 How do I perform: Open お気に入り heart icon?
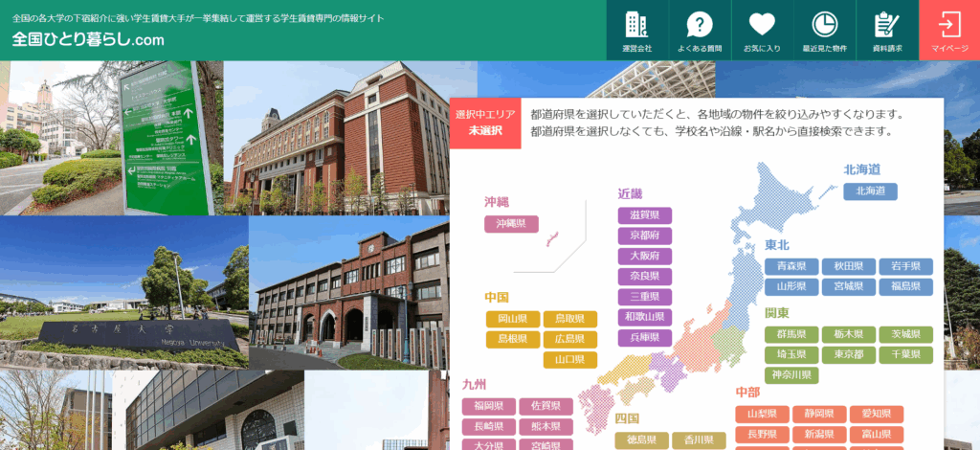[762, 30]
